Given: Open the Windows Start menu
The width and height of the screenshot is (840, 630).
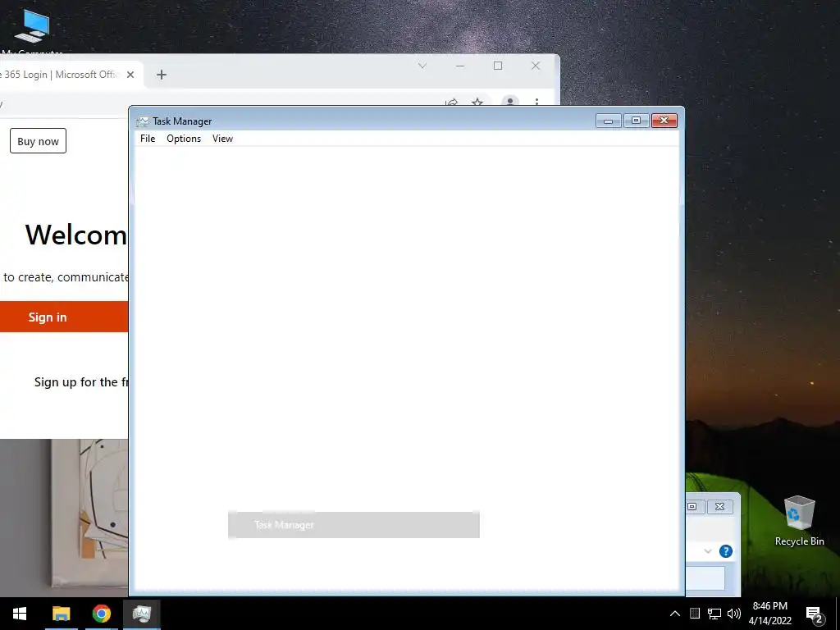Looking at the screenshot, I should click(x=20, y=614).
